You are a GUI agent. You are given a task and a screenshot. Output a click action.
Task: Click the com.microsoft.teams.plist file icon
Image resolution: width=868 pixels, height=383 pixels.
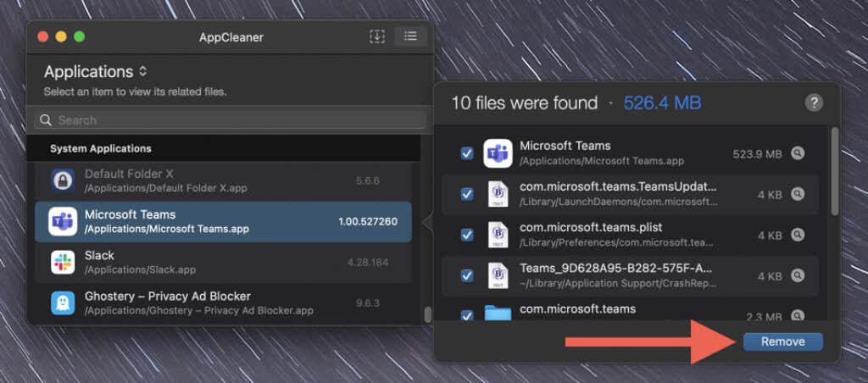[x=498, y=235]
